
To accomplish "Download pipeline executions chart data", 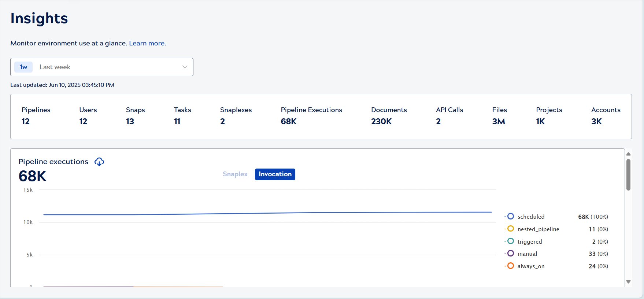I will pos(99,162).
